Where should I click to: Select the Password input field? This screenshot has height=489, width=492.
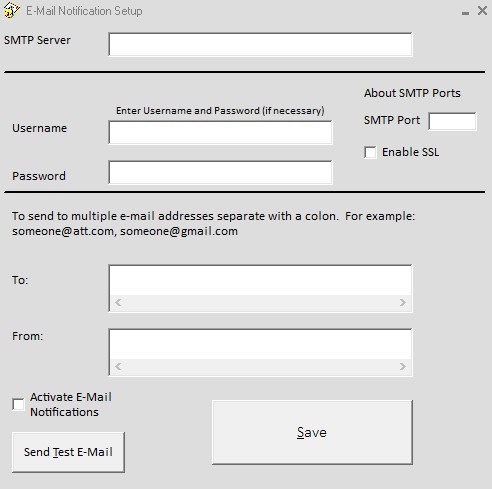pos(220,172)
